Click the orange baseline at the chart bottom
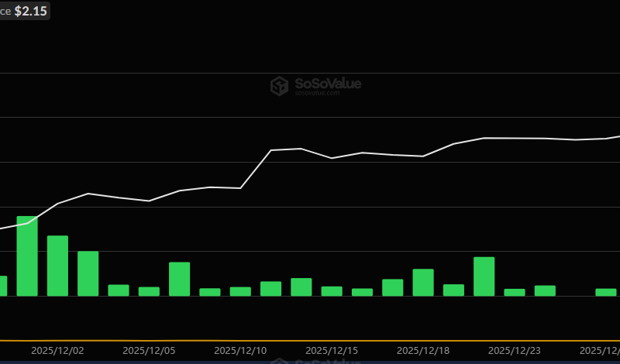 310,340
